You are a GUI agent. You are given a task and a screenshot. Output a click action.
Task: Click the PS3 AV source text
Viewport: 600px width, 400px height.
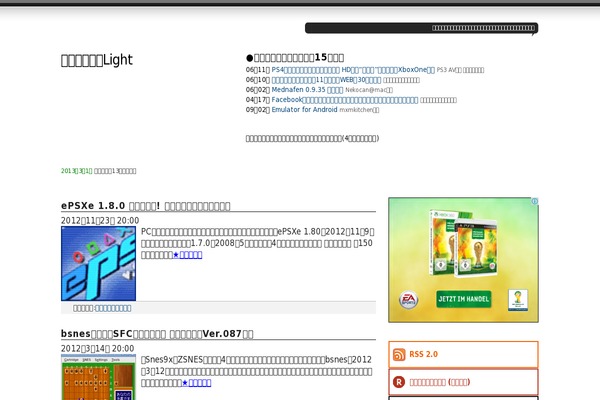[x=460, y=70]
